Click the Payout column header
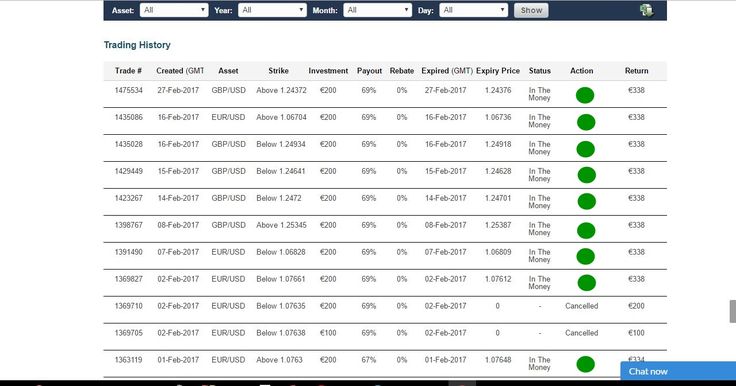The image size is (736, 386). tap(369, 70)
